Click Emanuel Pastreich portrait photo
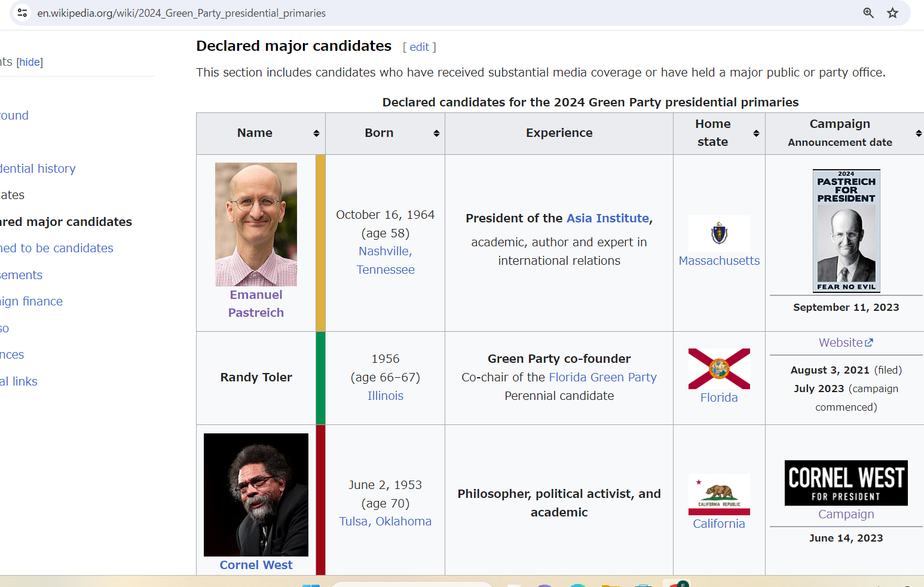The image size is (924, 587). tap(256, 224)
